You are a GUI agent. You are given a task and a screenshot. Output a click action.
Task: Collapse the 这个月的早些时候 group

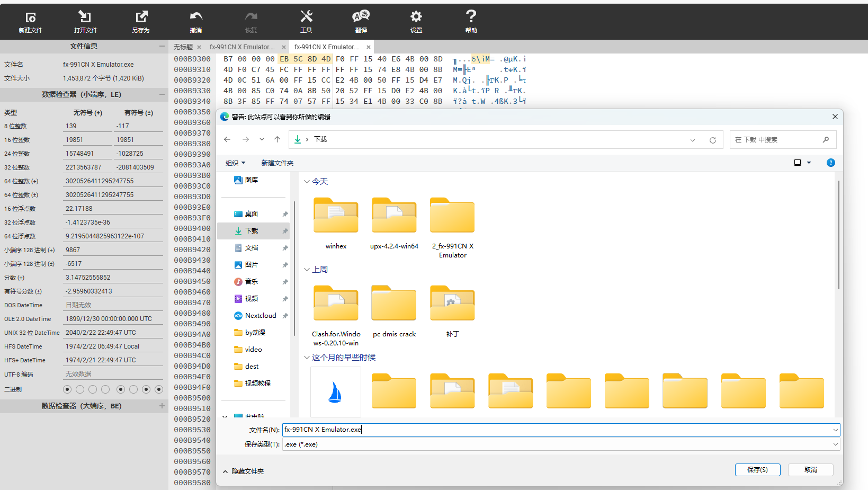coord(307,358)
